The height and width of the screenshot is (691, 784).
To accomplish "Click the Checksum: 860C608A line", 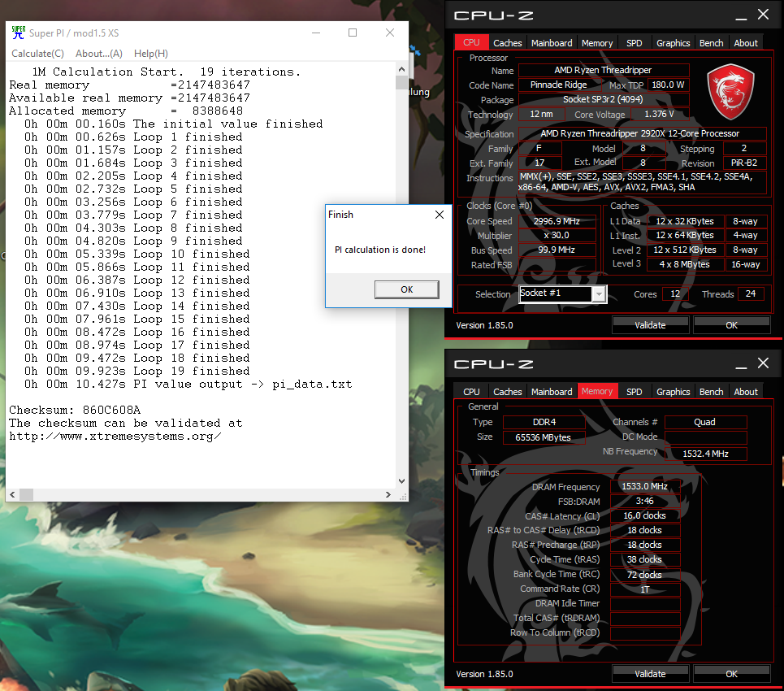I will tap(75, 411).
